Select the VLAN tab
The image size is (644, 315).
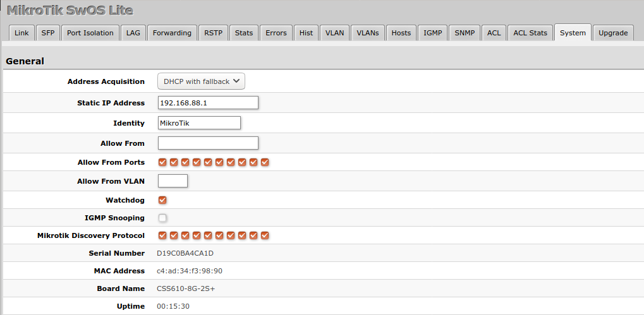(x=335, y=33)
